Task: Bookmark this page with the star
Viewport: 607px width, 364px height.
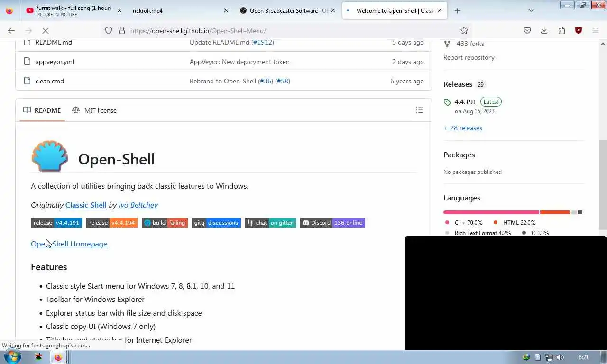Action: [x=464, y=30]
